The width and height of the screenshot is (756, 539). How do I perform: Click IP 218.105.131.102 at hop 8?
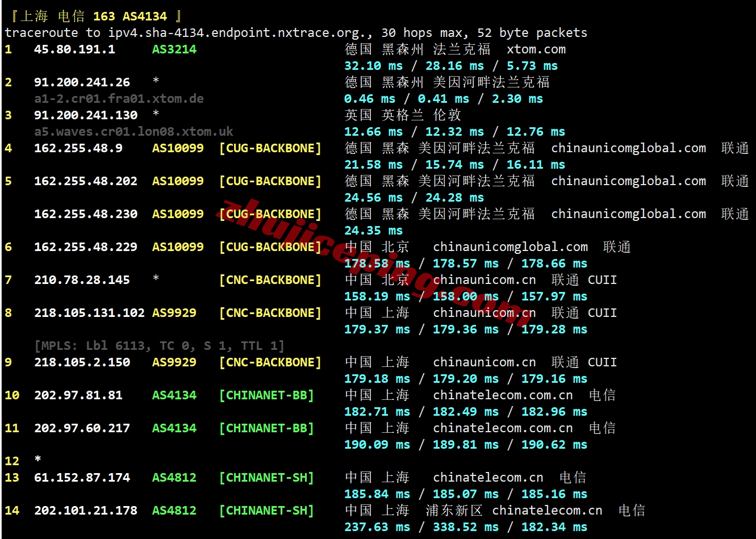[x=89, y=313]
